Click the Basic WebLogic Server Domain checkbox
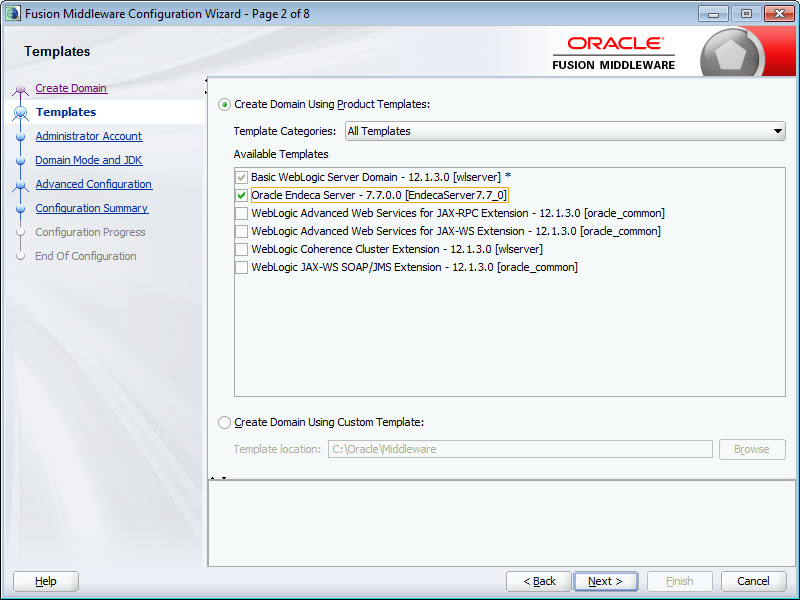The image size is (800, 600). point(241,178)
